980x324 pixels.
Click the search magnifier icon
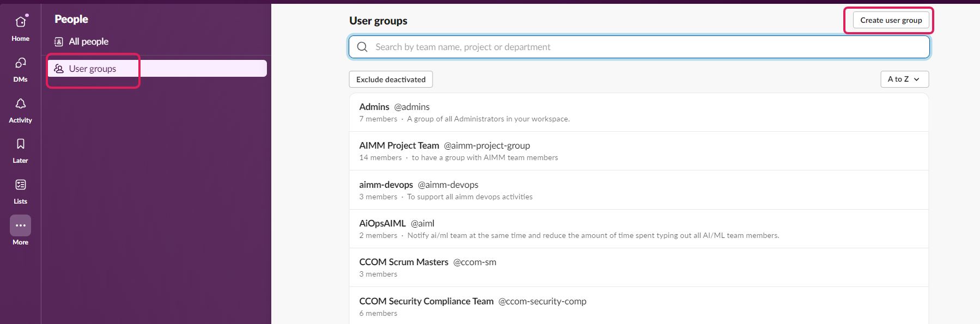click(362, 47)
